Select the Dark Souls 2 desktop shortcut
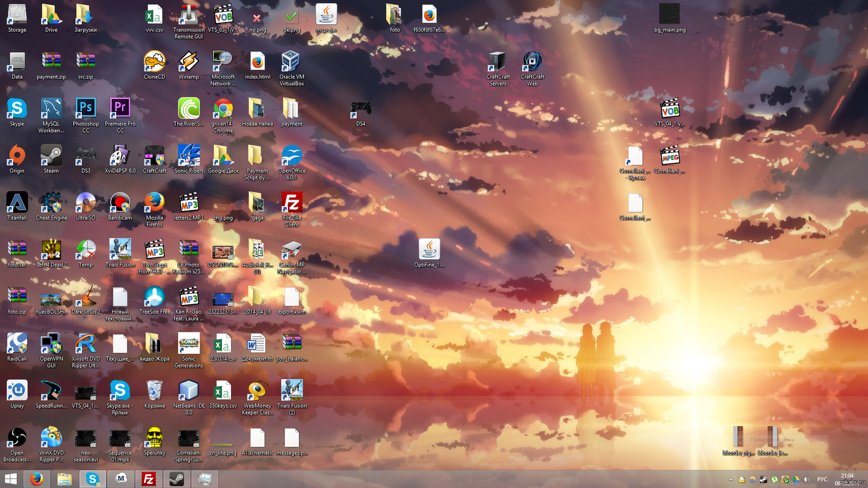 pyautogui.click(x=86, y=300)
